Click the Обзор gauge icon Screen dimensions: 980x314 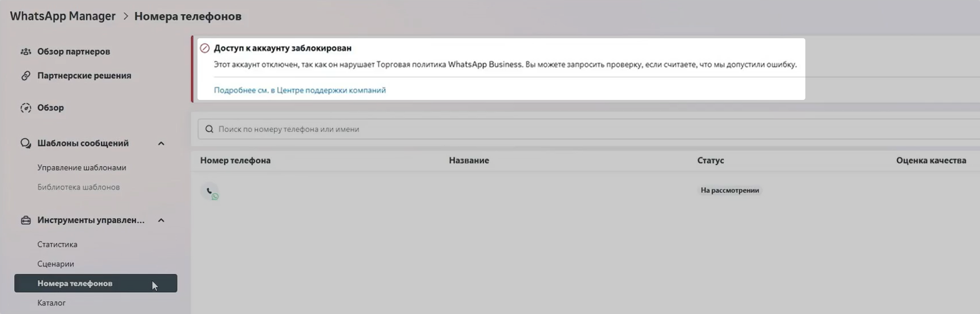26,108
